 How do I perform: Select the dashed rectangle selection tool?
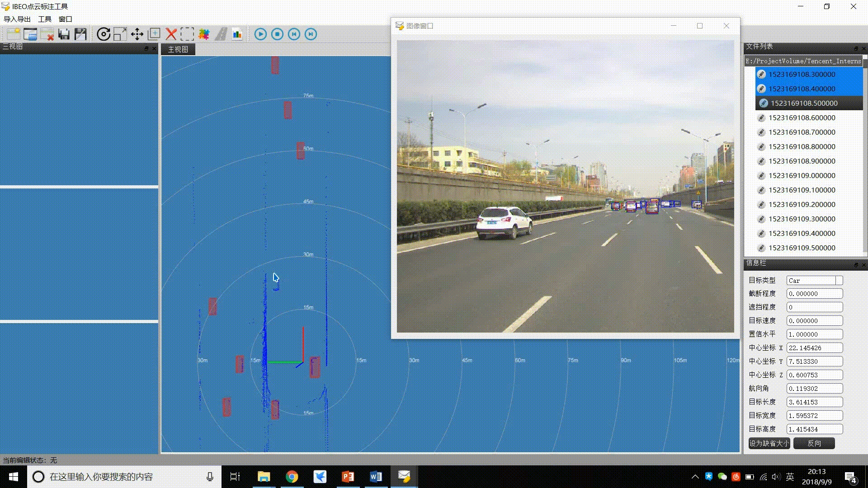point(187,34)
